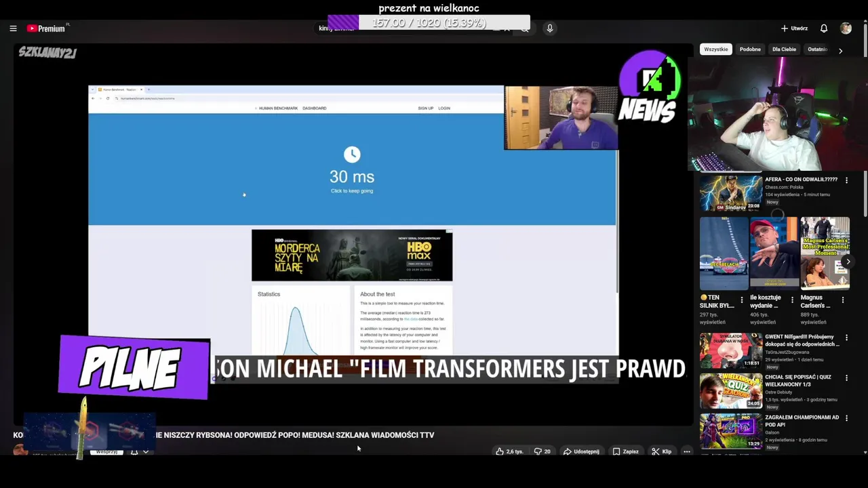The height and width of the screenshot is (488, 868).
Task: Click the Zapisz save button
Action: click(625, 451)
